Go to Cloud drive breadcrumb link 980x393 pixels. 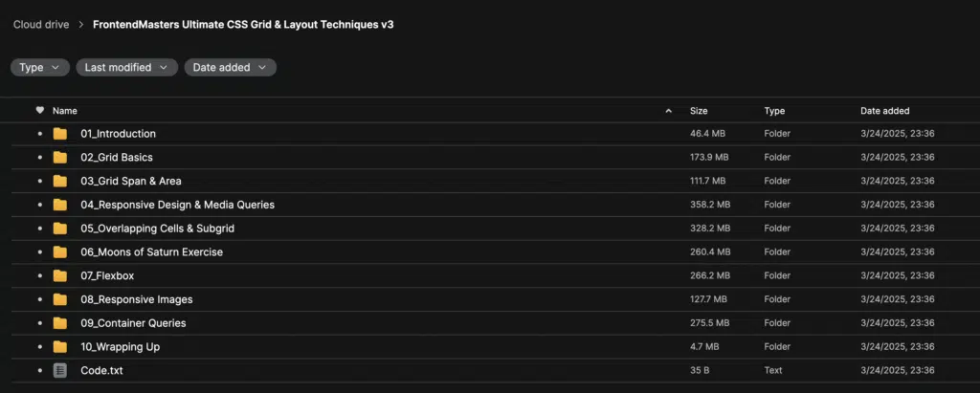[x=41, y=25]
